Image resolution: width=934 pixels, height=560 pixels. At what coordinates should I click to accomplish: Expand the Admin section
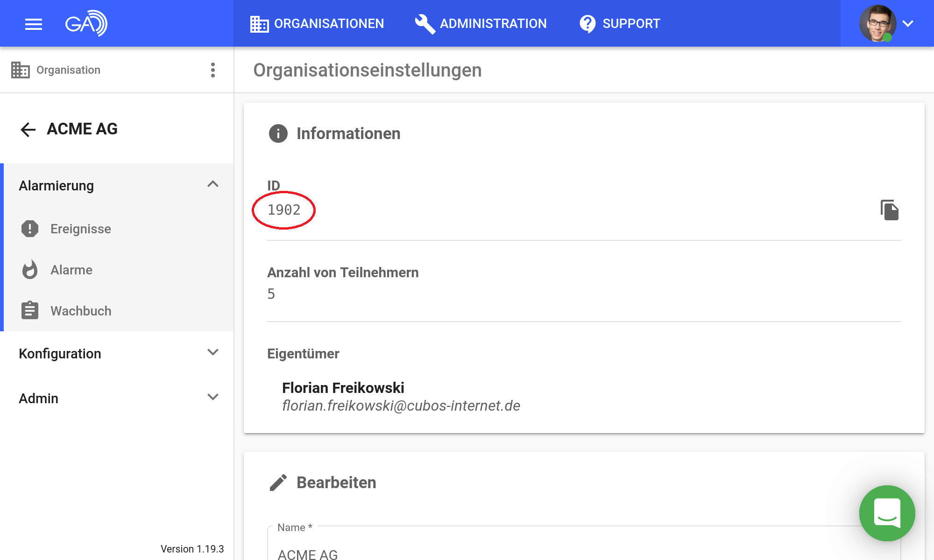pyautogui.click(x=213, y=397)
